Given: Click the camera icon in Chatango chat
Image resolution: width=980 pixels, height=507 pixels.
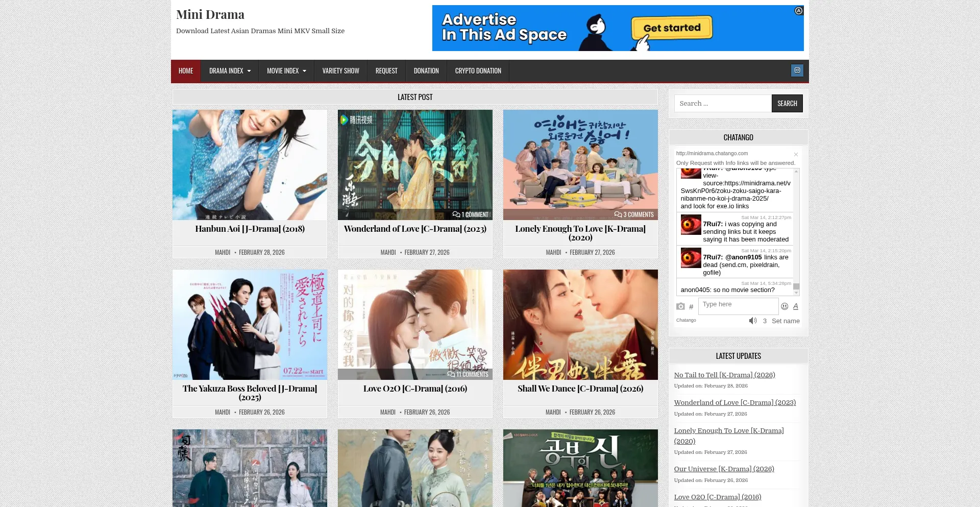Looking at the screenshot, I should tap(680, 306).
